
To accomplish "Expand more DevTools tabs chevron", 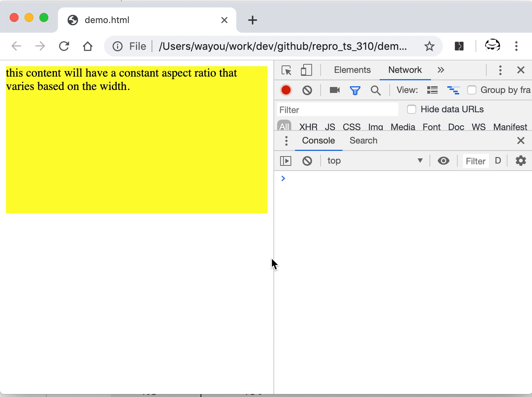I will pyautogui.click(x=441, y=70).
